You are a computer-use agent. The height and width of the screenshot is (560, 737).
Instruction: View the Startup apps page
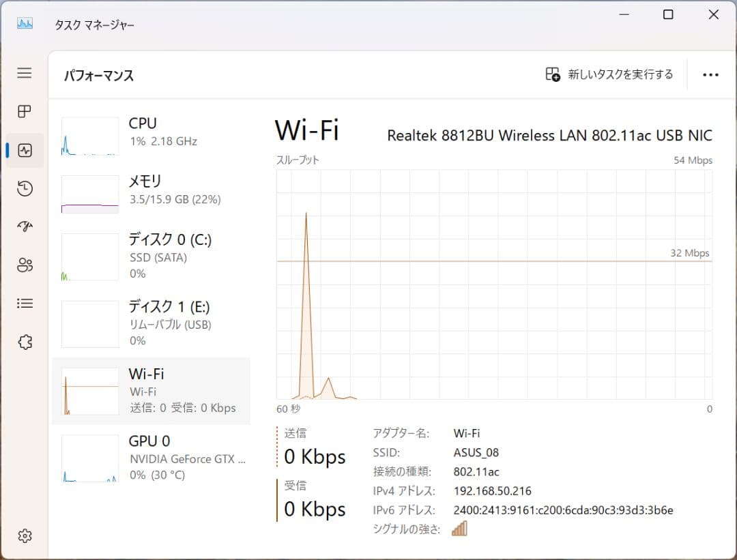pyautogui.click(x=25, y=226)
